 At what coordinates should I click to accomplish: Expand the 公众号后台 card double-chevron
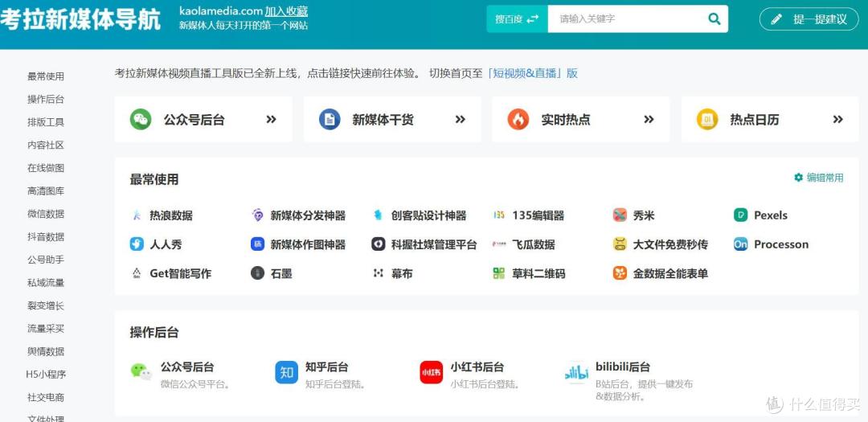[x=272, y=119]
